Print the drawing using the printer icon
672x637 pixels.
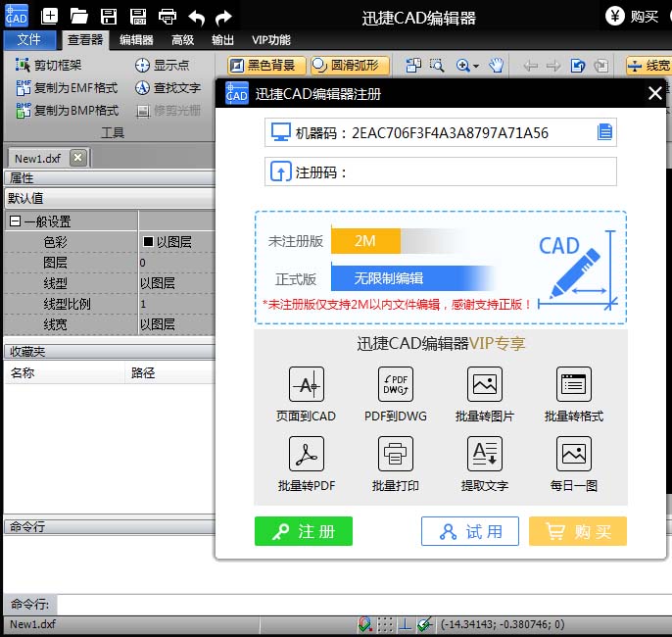point(168,17)
